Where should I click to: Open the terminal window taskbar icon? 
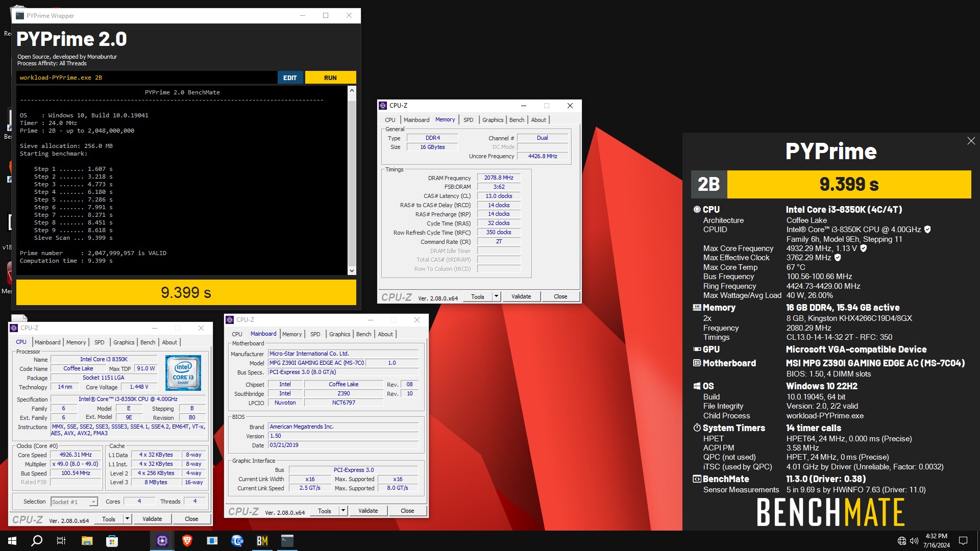point(287,541)
